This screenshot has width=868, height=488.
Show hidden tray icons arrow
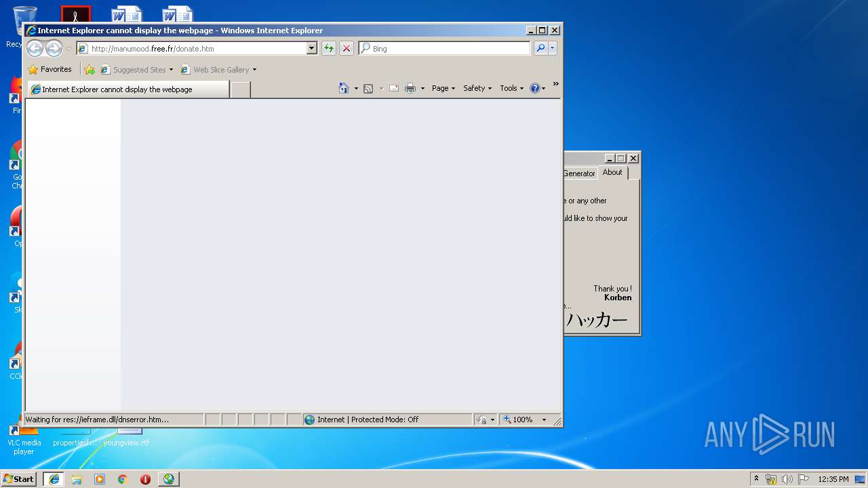click(756, 479)
